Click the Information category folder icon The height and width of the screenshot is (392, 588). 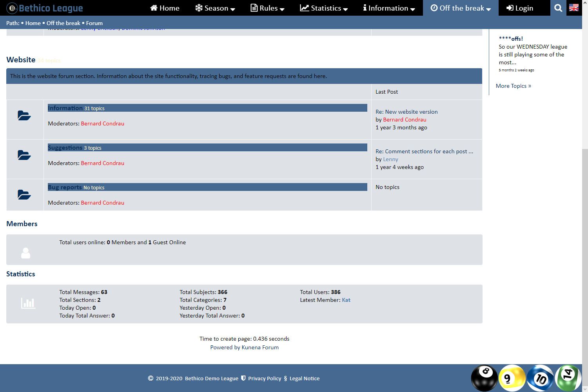click(x=24, y=116)
